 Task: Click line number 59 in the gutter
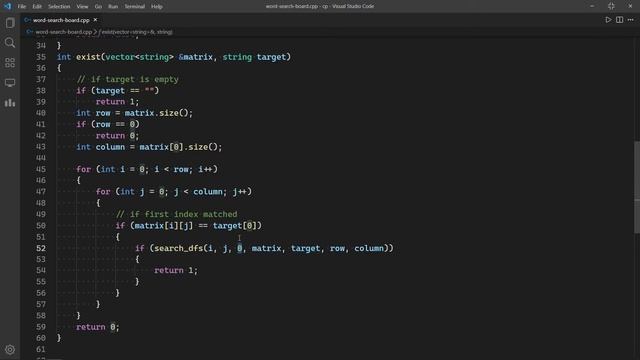(41, 327)
